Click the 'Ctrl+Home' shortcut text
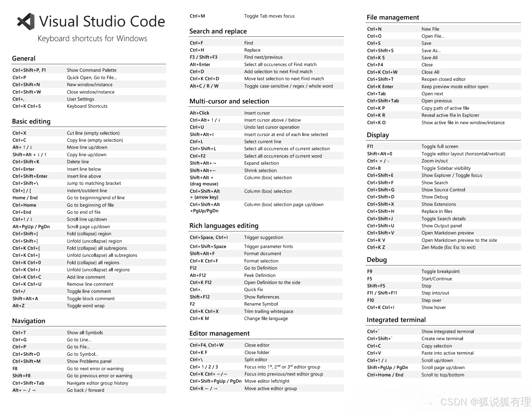Viewport: 532px width, 411px height. [24, 205]
